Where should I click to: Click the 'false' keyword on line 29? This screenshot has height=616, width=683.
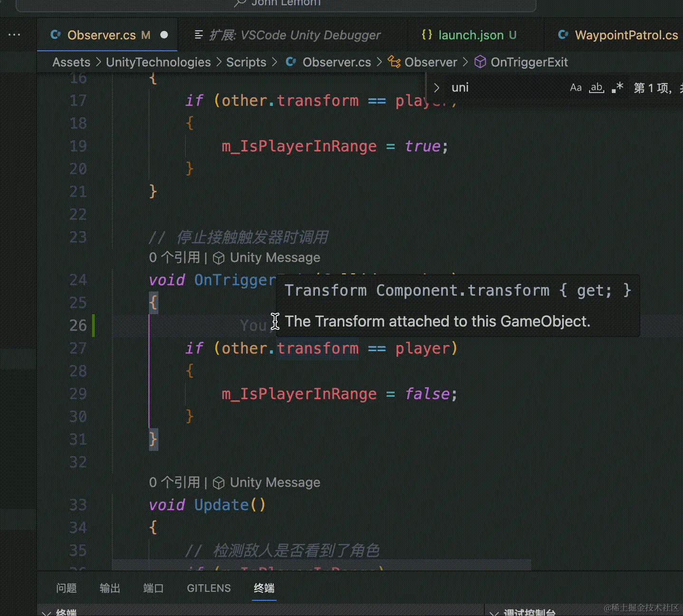tap(427, 394)
